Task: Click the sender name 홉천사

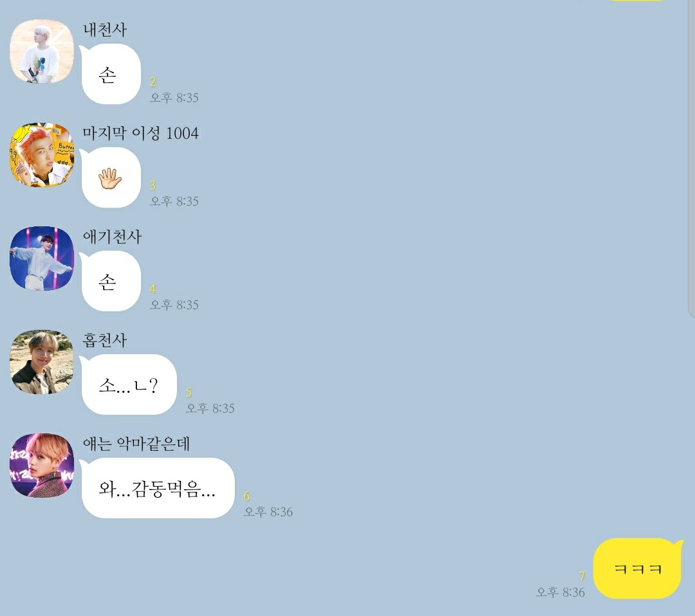Action: click(x=105, y=340)
